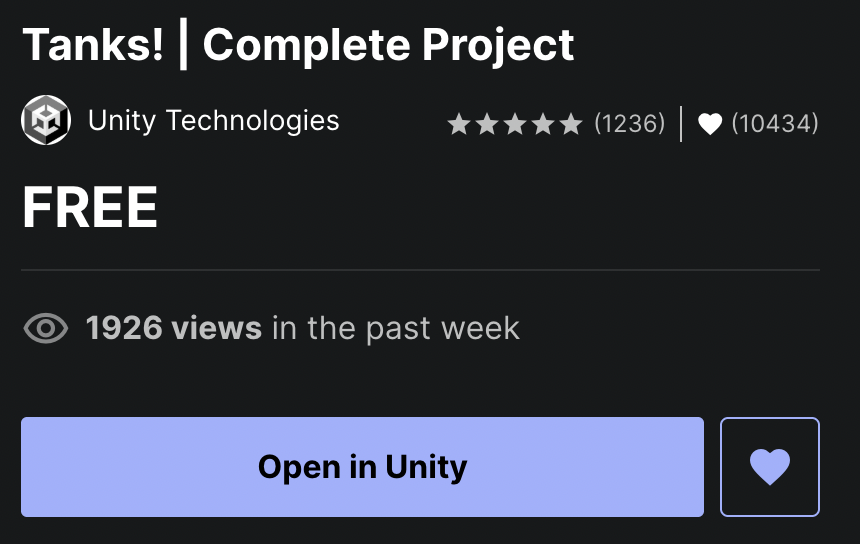
Task: Click the "1926 views" text
Action: point(174,328)
